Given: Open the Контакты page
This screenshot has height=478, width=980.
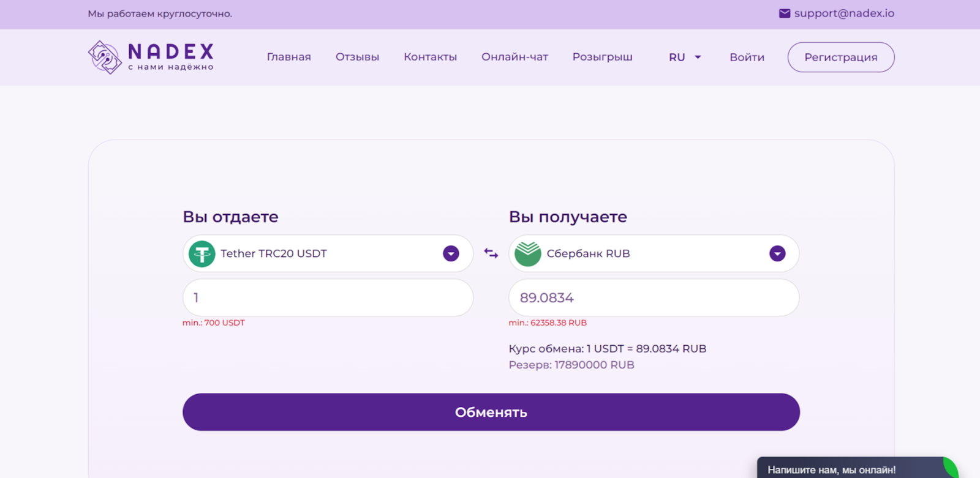Looking at the screenshot, I should [x=430, y=57].
